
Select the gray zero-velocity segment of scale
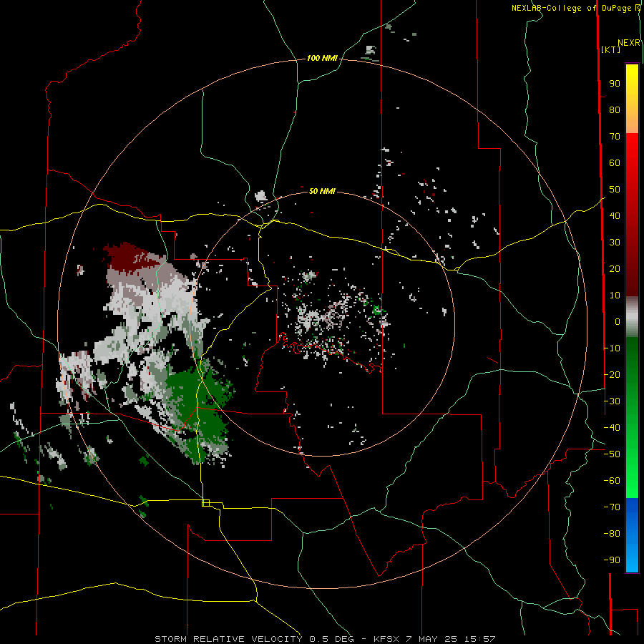[x=632, y=317]
